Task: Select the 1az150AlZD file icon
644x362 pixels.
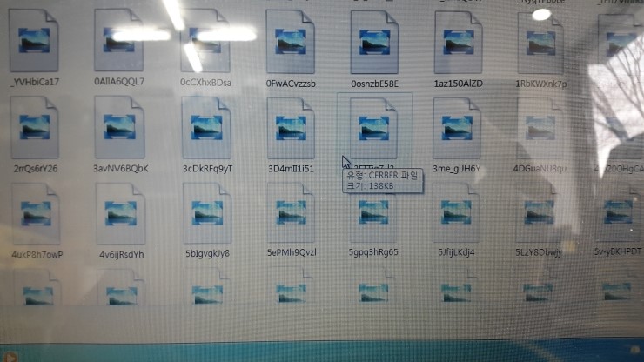Action: (x=459, y=43)
